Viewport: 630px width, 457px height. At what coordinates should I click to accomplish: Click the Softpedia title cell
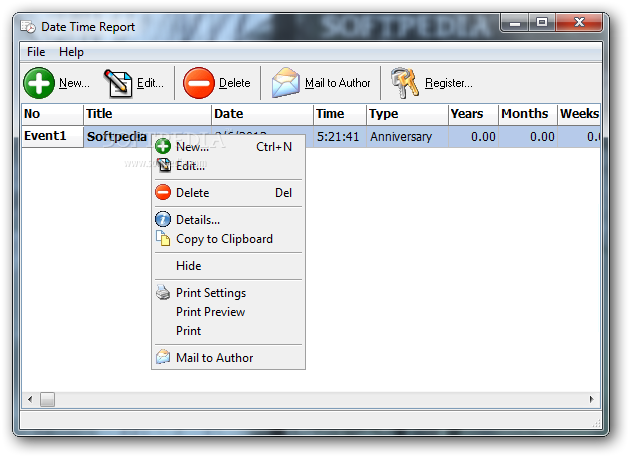pos(117,137)
